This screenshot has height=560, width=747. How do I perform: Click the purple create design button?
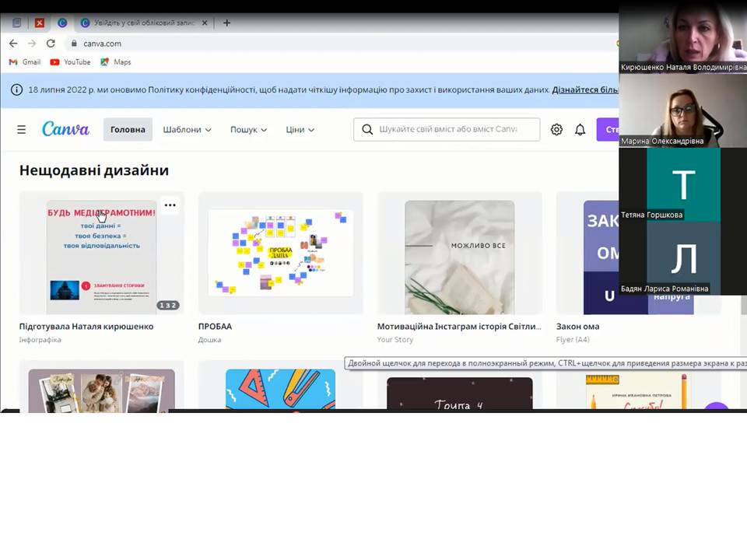(x=608, y=130)
